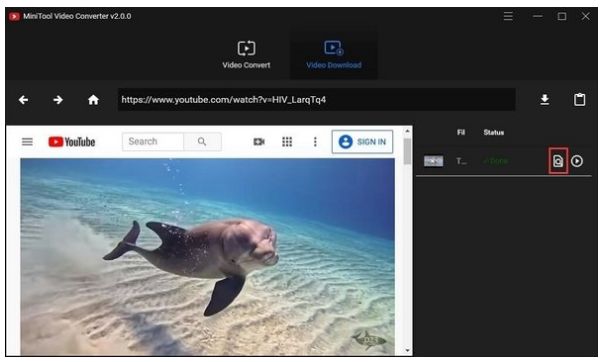The image size is (606, 362).
Task: Click YouTube's magnifier search button
Action: pos(202,141)
